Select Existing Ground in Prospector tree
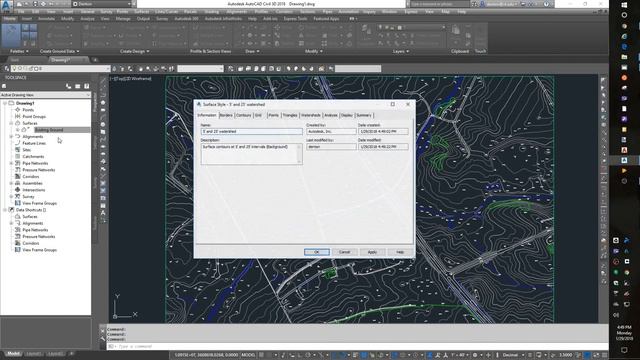Viewport: 640px width, 360px height. 49,130
